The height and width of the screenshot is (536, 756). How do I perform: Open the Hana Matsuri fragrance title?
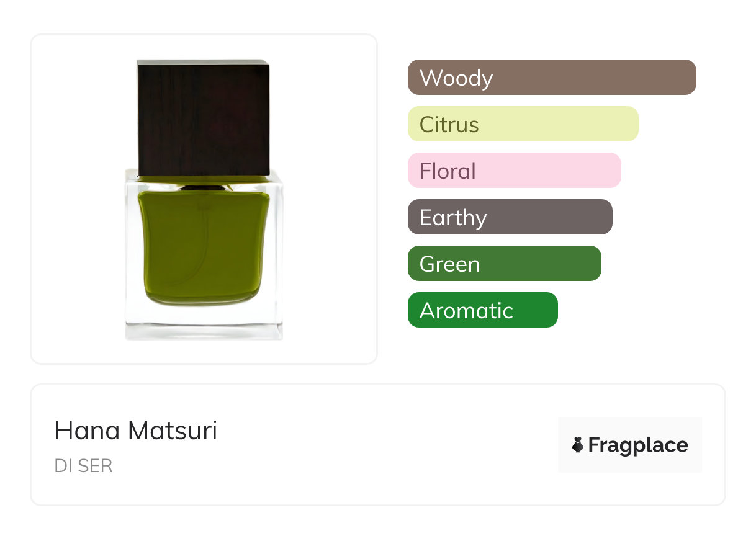tap(136, 431)
